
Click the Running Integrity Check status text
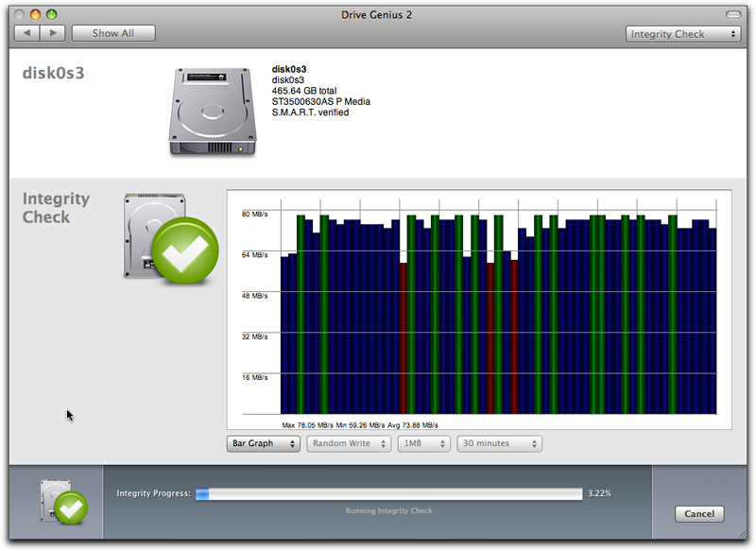point(388,511)
